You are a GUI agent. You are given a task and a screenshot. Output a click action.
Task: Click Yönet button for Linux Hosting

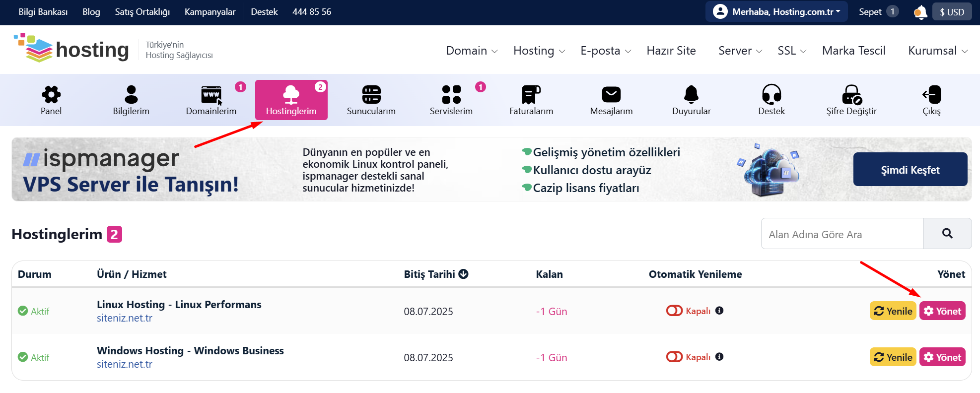point(942,311)
